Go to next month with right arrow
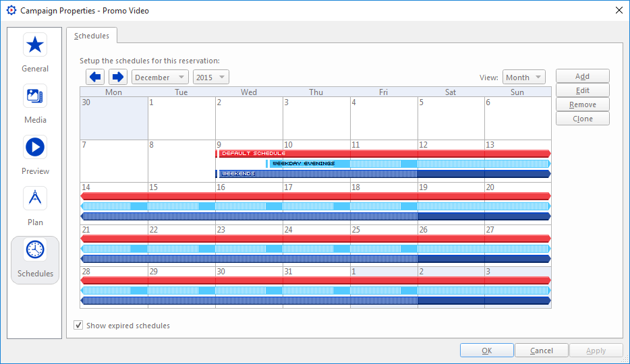The width and height of the screenshot is (630, 364). click(117, 78)
